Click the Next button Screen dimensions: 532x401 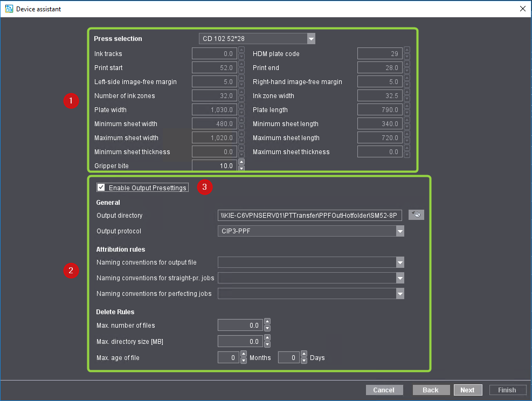pyautogui.click(x=467, y=390)
